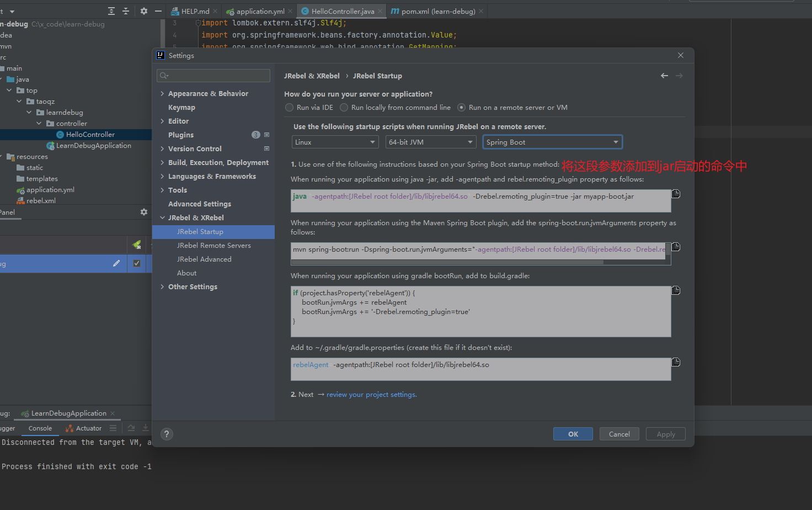
Task: Open Project panel gear options
Action: click(x=144, y=11)
